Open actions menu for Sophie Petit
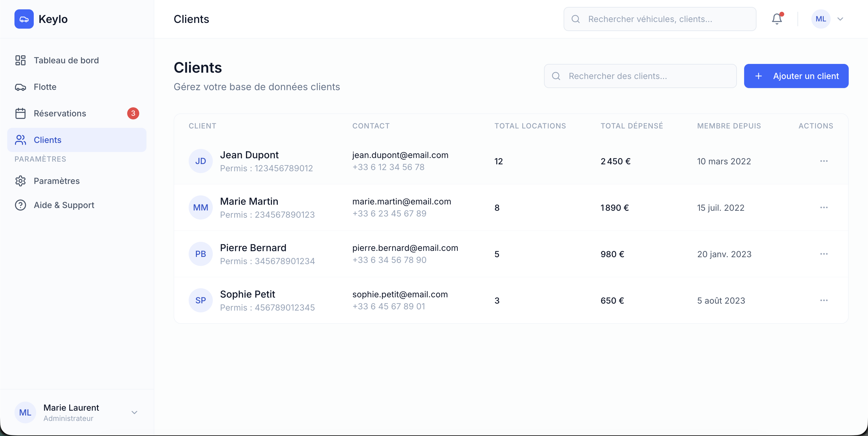The width and height of the screenshot is (868, 436). pos(824,300)
